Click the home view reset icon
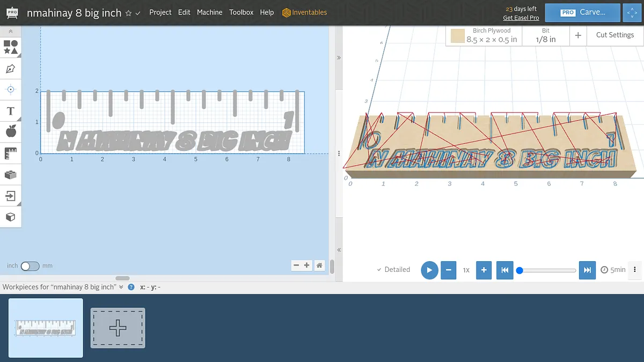This screenshot has width=644, height=362. tap(319, 265)
